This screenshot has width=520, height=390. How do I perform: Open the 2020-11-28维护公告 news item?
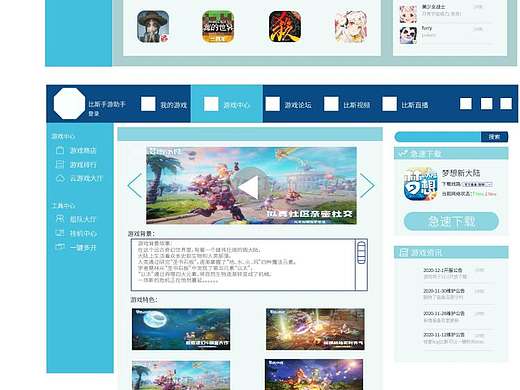tap(444, 314)
